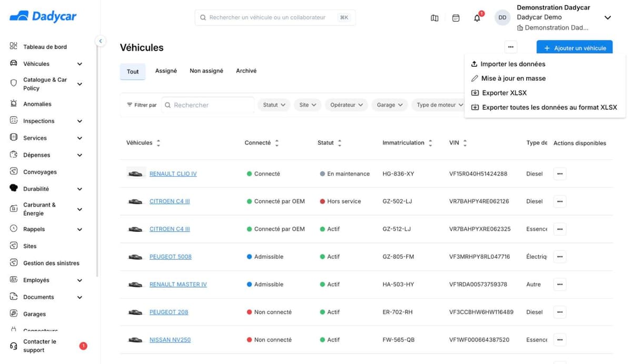
Task: Expand Carburant & Énergie section
Action: pos(80,209)
